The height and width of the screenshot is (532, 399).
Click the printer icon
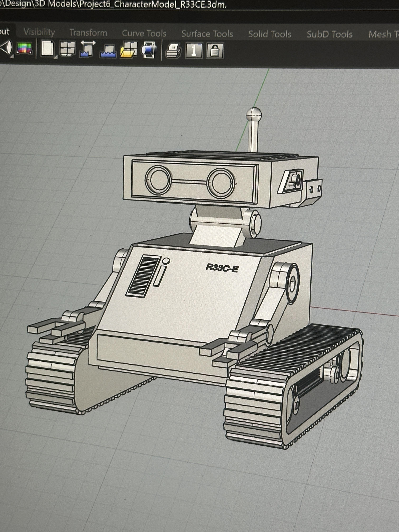click(173, 51)
